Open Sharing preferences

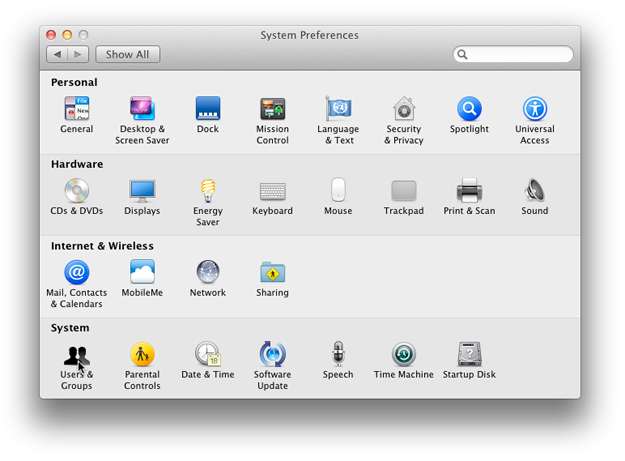pyautogui.click(x=272, y=273)
